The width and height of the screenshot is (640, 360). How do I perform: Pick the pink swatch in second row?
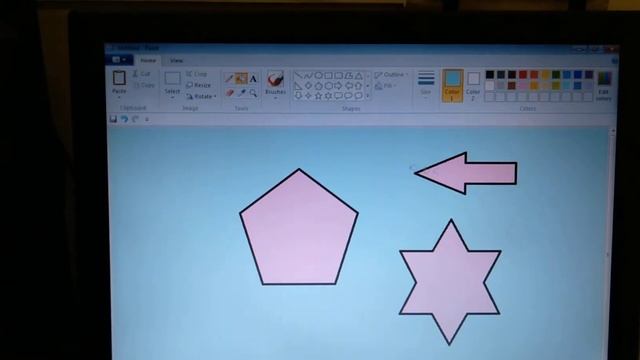pyautogui.click(x=523, y=85)
